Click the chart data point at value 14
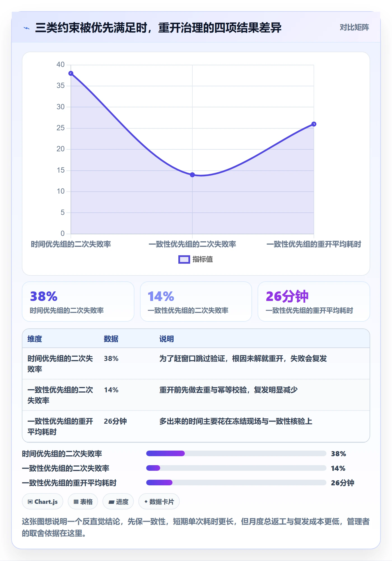The height and width of the screenshot is (561, 392). pos(192,175)
